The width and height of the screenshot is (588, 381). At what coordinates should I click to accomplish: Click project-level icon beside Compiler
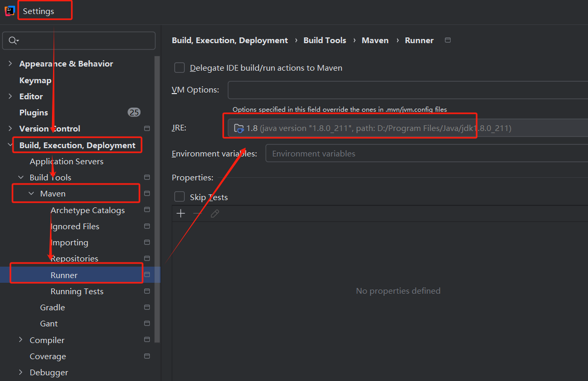[x=147, y=339]
